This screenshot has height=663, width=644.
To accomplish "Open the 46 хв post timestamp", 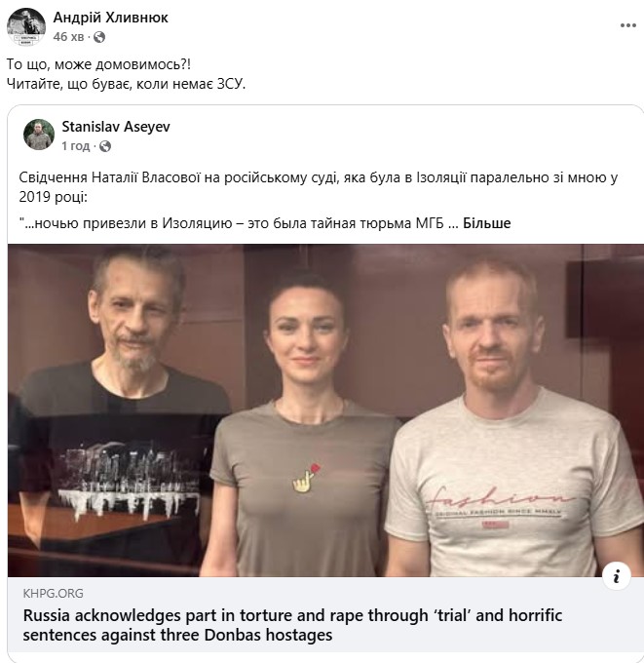I will (68, 37).
